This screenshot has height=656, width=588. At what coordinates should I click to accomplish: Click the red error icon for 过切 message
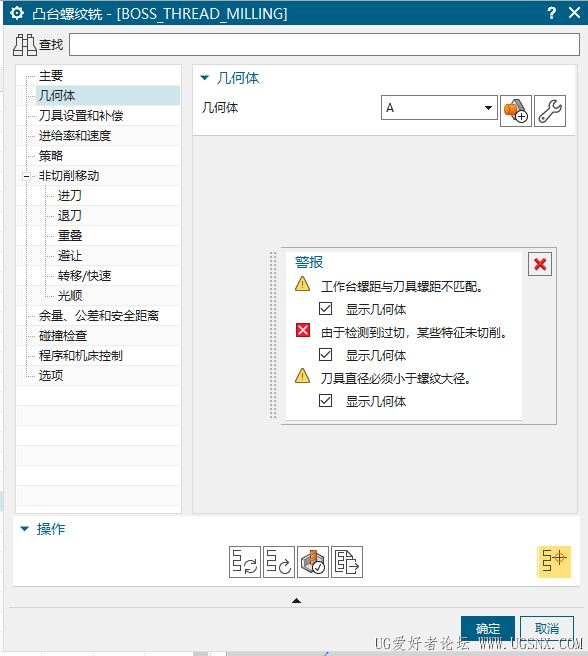pyautogui.click(x=303, y=330)
